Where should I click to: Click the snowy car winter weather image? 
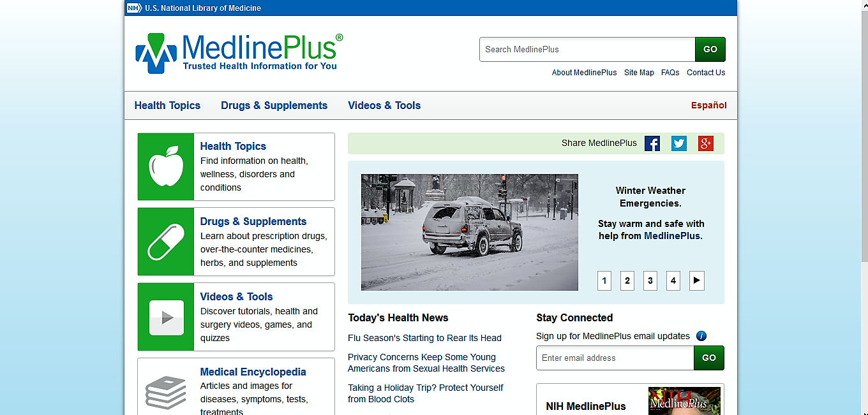pos(470,232)
